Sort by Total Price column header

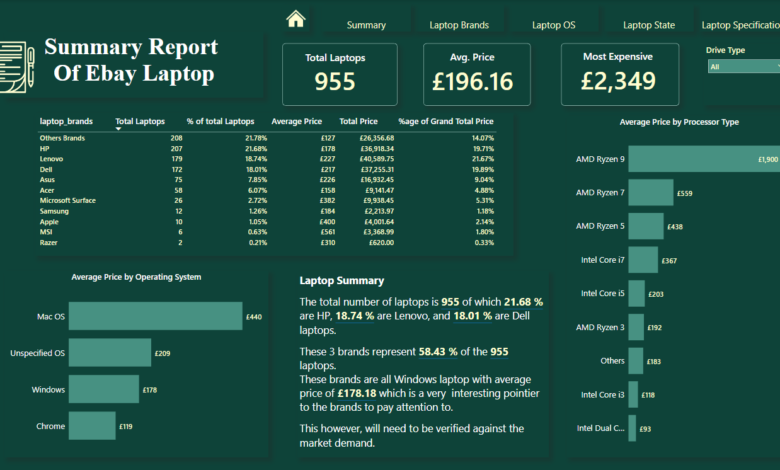tap(358, 121)
